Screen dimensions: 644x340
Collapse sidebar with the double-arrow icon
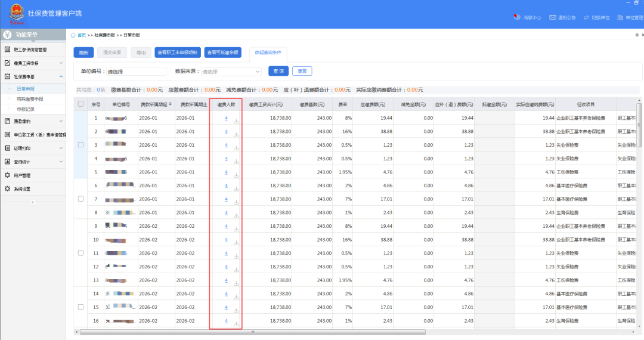33,202
